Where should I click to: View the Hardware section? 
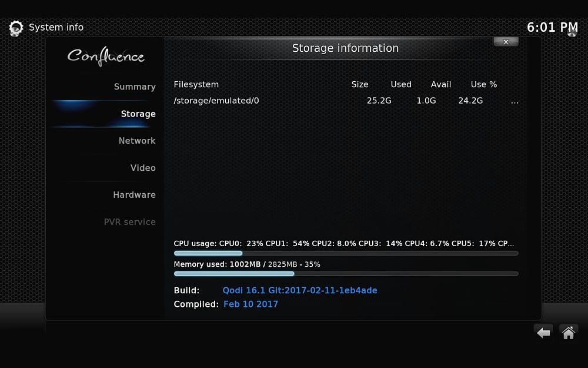click(x=135, y=194)
